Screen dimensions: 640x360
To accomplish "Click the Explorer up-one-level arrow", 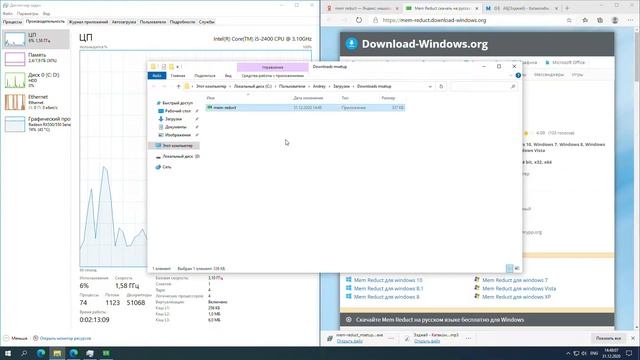I will click(178, 87).
